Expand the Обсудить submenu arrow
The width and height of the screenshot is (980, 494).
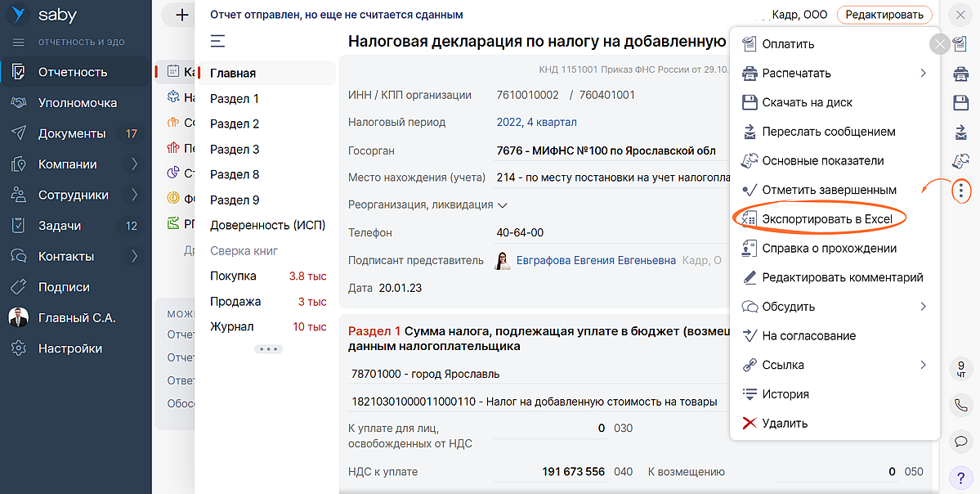pos(923,307)
